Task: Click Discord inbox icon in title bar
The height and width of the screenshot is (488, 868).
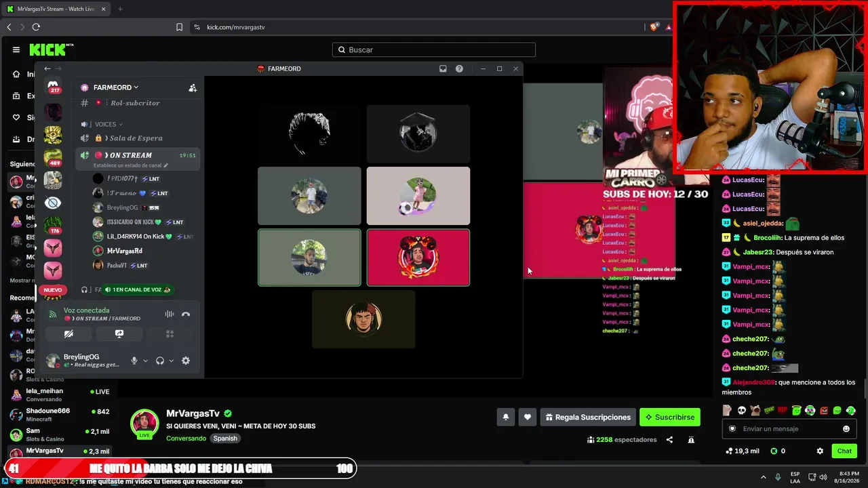Action: pyautogui.click(x=443, y=68)
